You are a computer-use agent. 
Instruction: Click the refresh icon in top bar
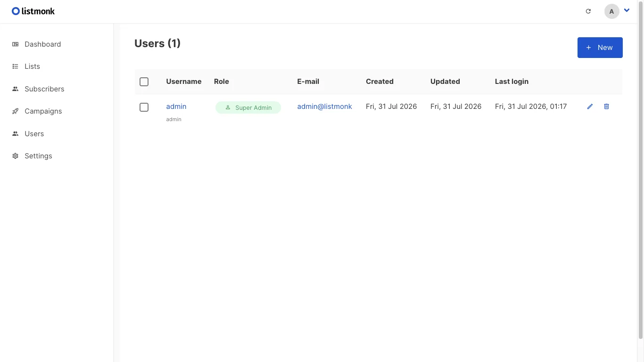(x=588, y=11)
